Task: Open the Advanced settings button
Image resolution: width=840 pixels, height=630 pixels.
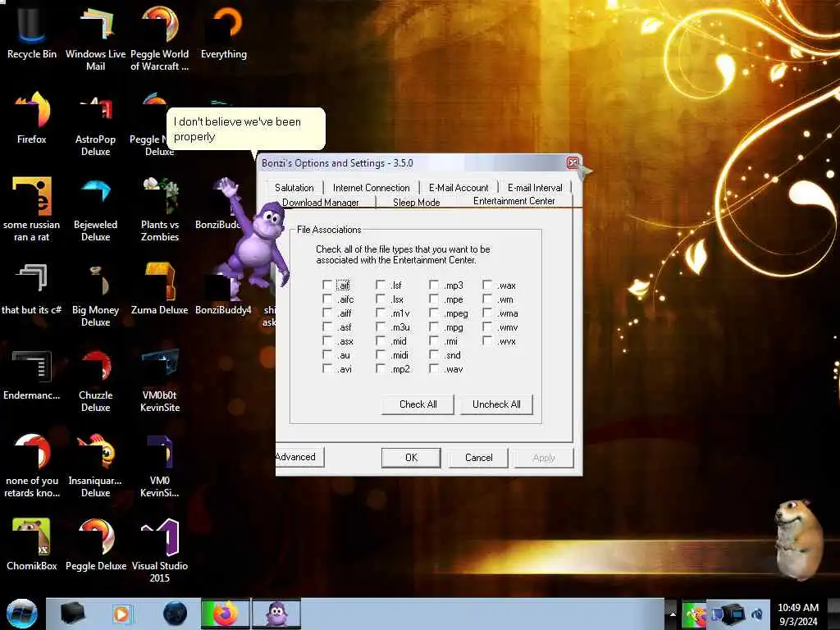Action: point(299,457)
